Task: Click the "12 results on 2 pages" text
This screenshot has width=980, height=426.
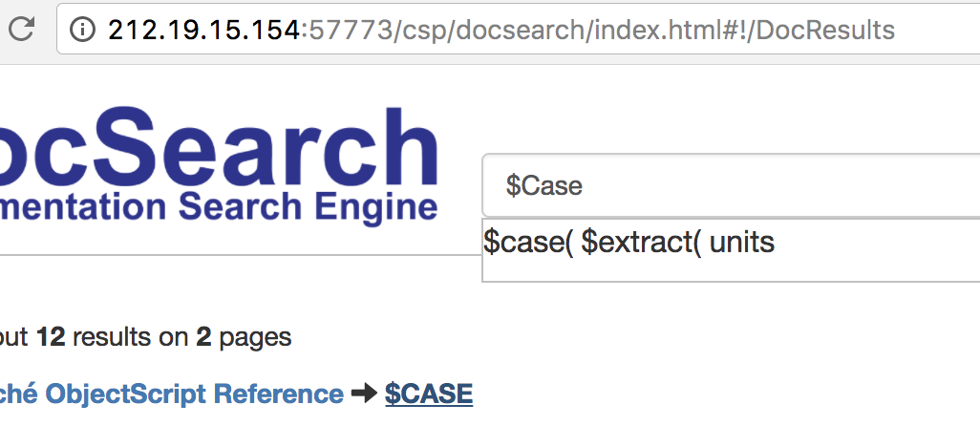Action: pyautogui.click(x=163, y=337)
